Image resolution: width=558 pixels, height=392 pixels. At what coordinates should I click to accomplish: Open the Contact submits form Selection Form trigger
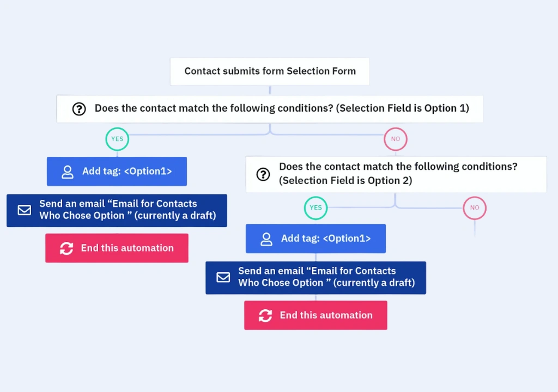pos(270,71)
